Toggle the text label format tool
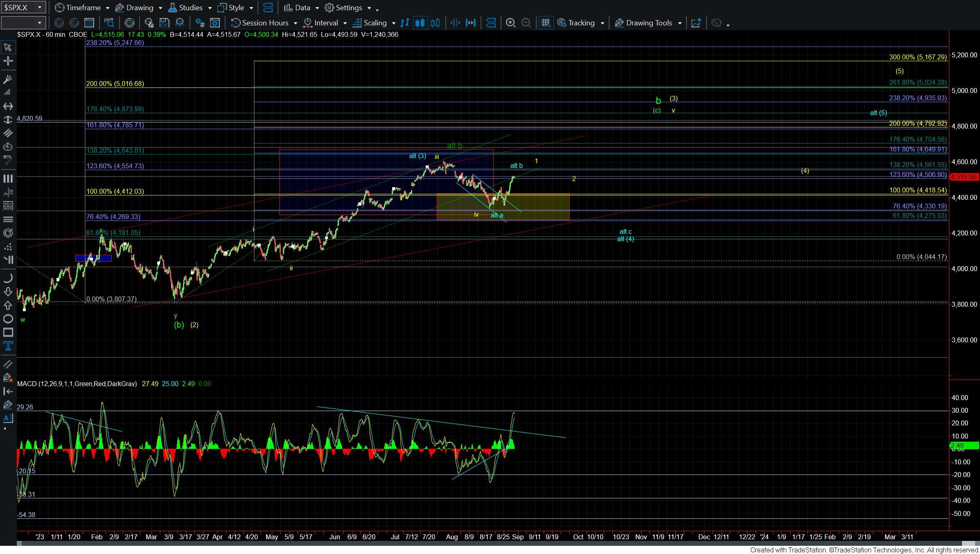This screenshot has width=980, height=554. click(x=8, y=418)
